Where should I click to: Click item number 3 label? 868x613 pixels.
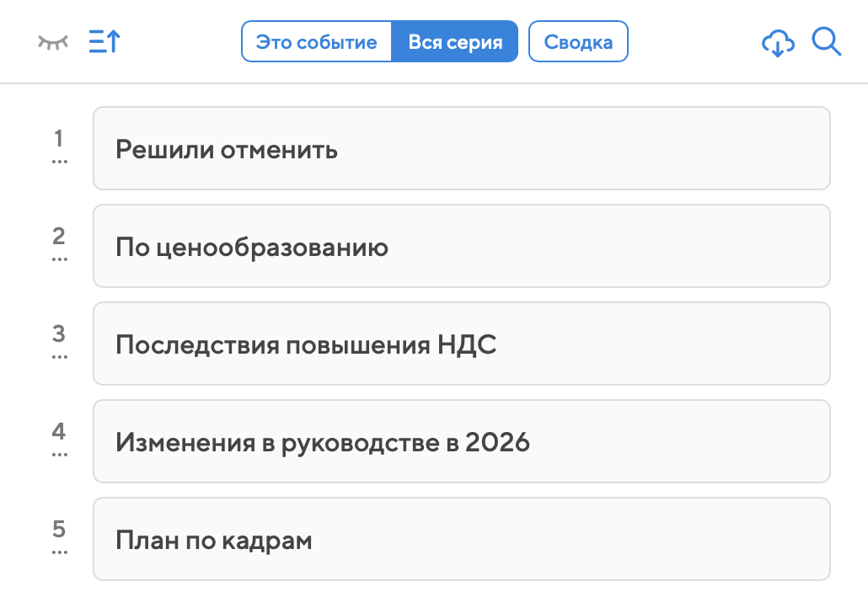click(x=59, y=333)
